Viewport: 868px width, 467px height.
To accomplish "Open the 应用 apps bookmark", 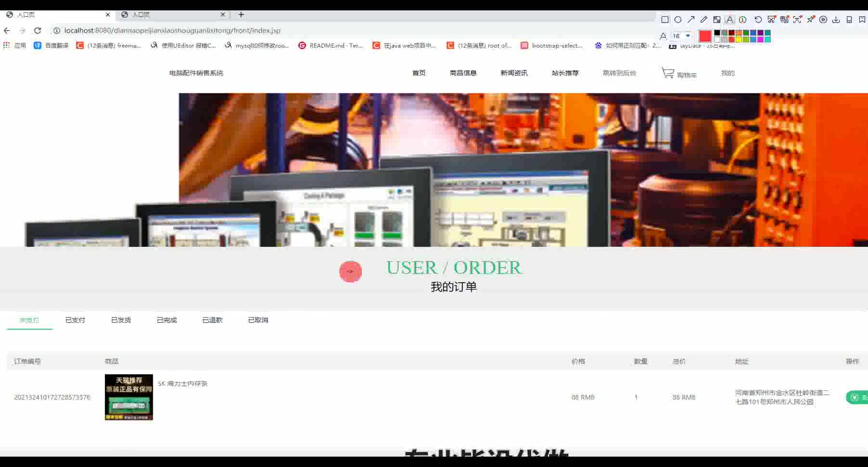I will 14,45.
